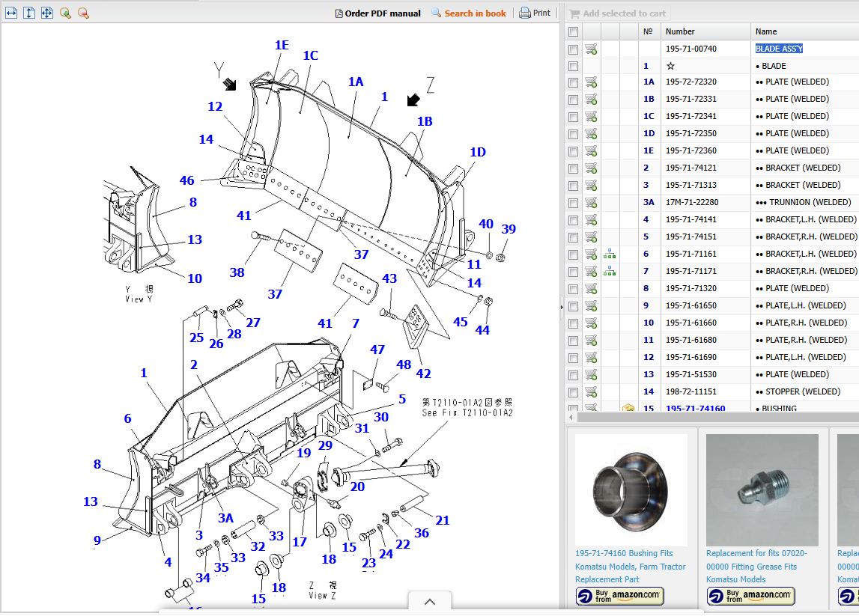
Task: Check the box for 17M-71-22280
Action: 573,203
